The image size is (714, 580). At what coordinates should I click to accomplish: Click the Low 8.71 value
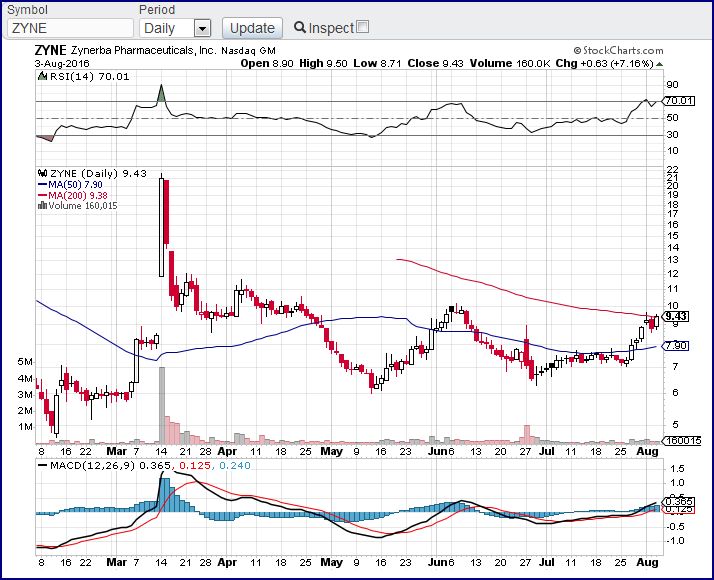tap(377, 63)
